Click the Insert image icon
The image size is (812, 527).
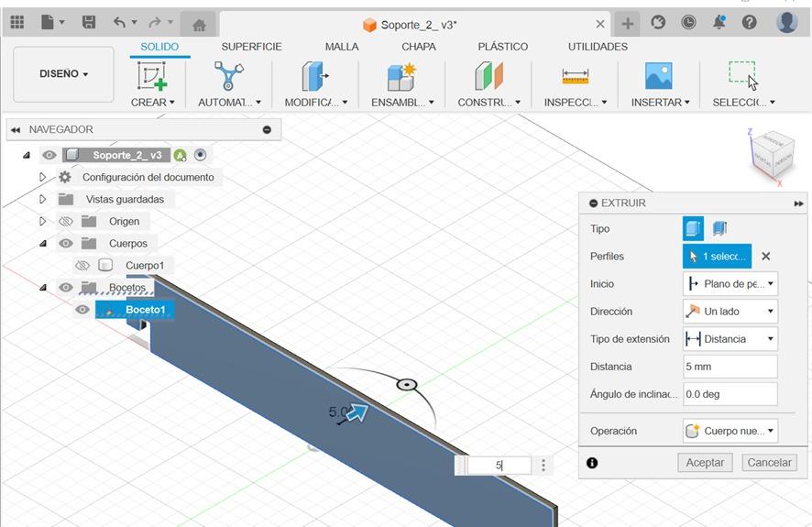659,76
